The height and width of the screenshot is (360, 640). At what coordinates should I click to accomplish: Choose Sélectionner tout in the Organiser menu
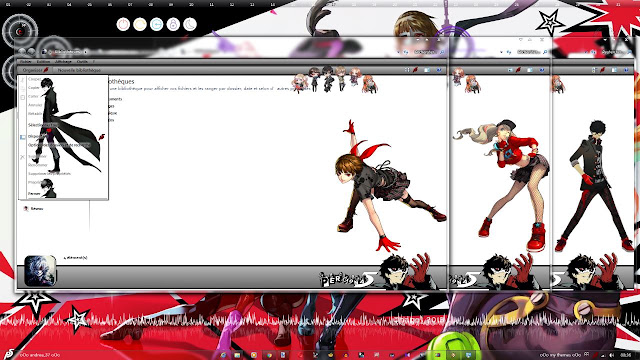click(x=43, y=125)
